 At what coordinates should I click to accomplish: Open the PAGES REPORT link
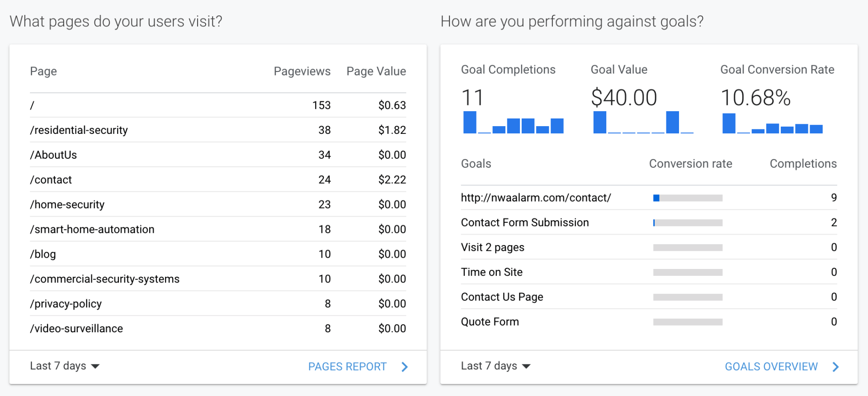click(347, 367)
